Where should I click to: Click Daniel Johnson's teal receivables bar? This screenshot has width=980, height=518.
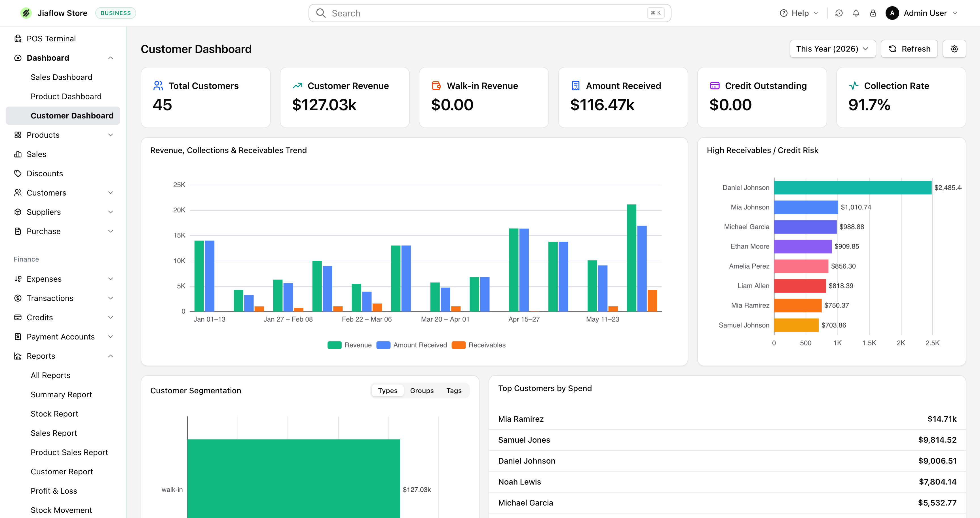coord(853,187)
